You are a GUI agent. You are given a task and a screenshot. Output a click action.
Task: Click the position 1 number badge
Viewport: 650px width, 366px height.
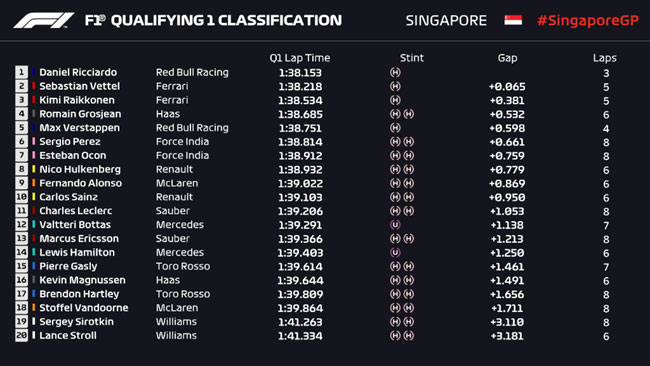[x=22, y=72]
